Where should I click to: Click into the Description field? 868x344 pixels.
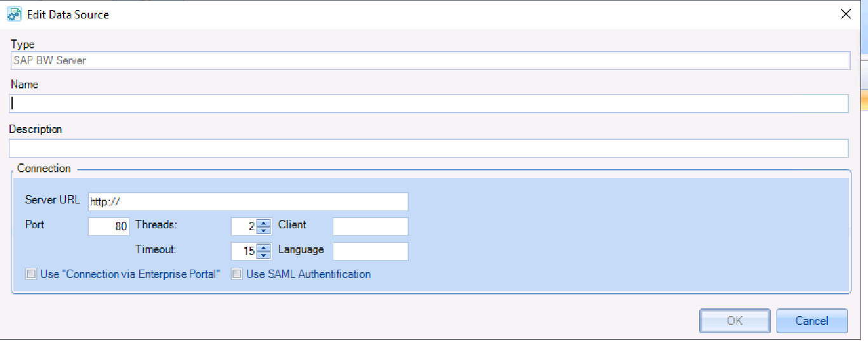point(429,148)
